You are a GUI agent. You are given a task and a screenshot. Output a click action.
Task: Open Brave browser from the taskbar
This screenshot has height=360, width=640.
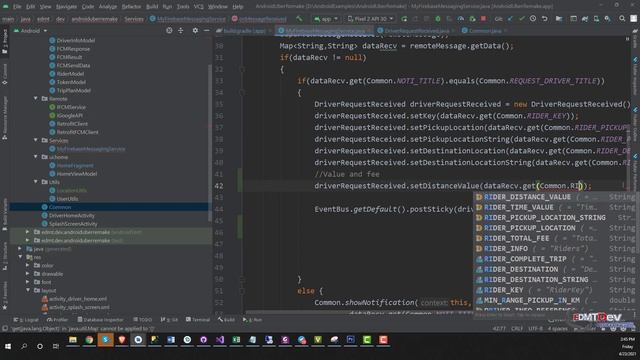point(122,340)
